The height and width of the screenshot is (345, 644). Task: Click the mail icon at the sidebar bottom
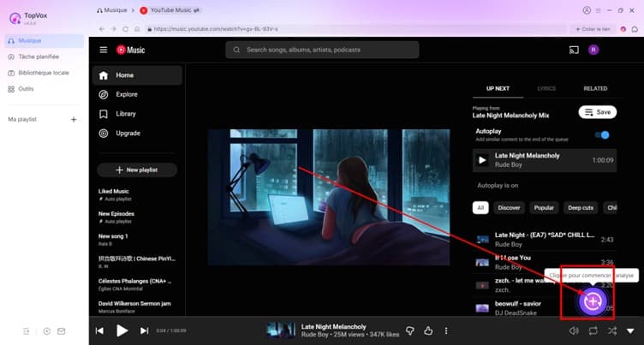click(x=61, y=331)
